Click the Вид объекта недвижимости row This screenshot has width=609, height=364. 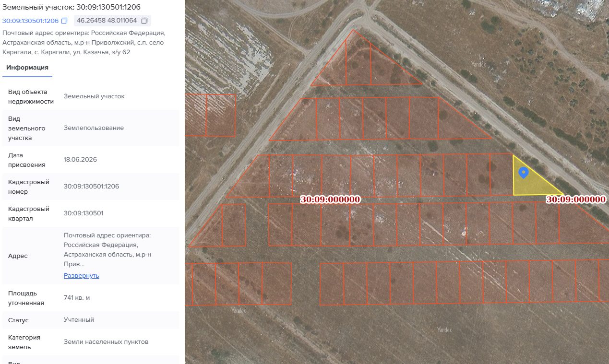pos(91,96)
